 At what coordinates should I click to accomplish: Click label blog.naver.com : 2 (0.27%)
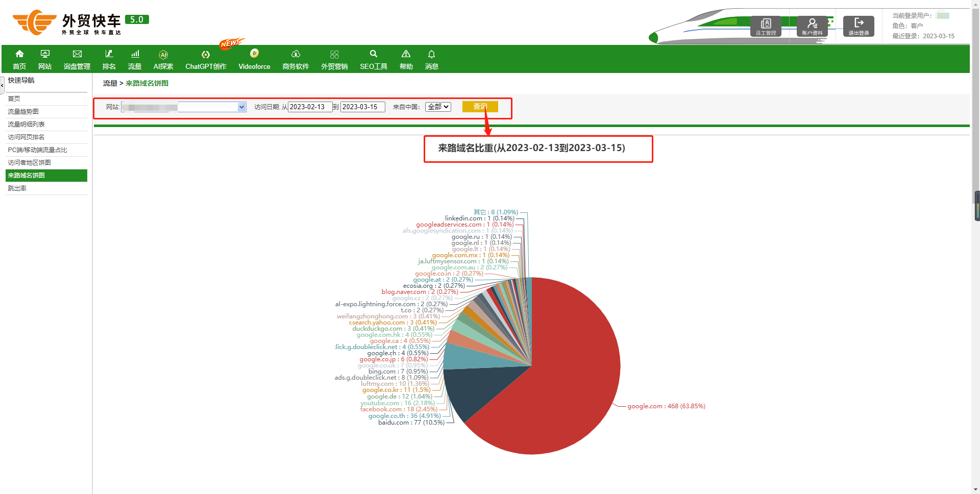(x=420, y=292)
